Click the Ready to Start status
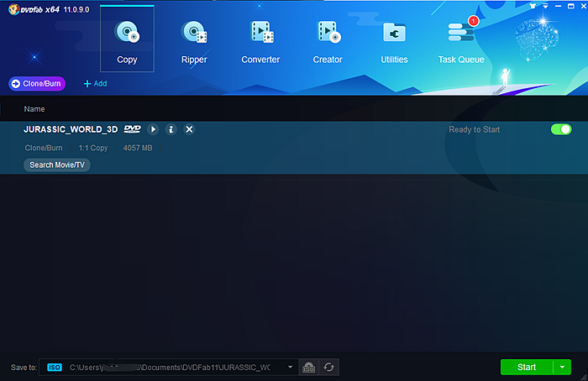Image resolution: width=588 pixels, height=381 pixels. pos(474,129)
